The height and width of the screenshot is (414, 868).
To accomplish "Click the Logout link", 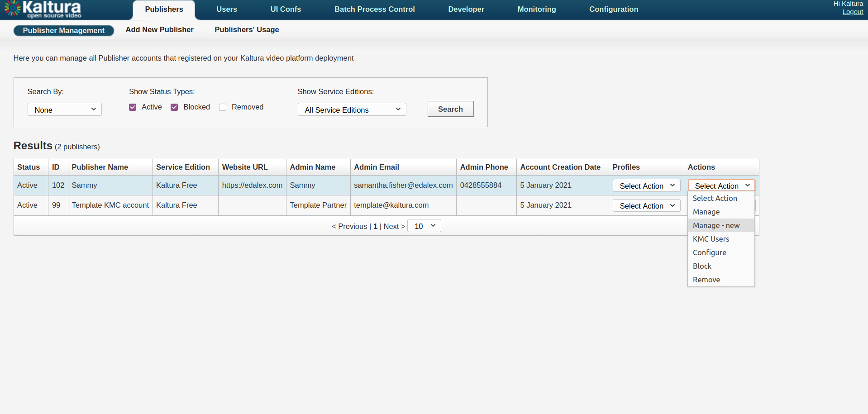I will click(x=853, y=12).
